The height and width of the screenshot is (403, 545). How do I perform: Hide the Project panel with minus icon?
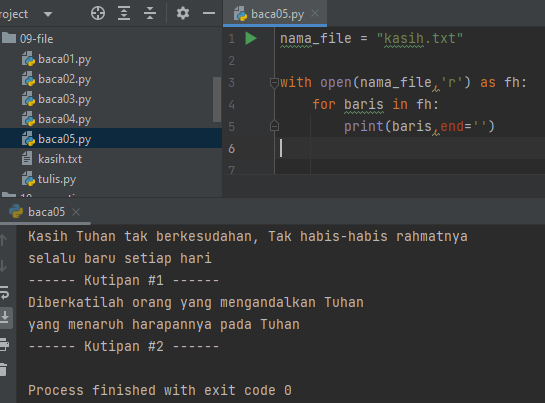209,14
